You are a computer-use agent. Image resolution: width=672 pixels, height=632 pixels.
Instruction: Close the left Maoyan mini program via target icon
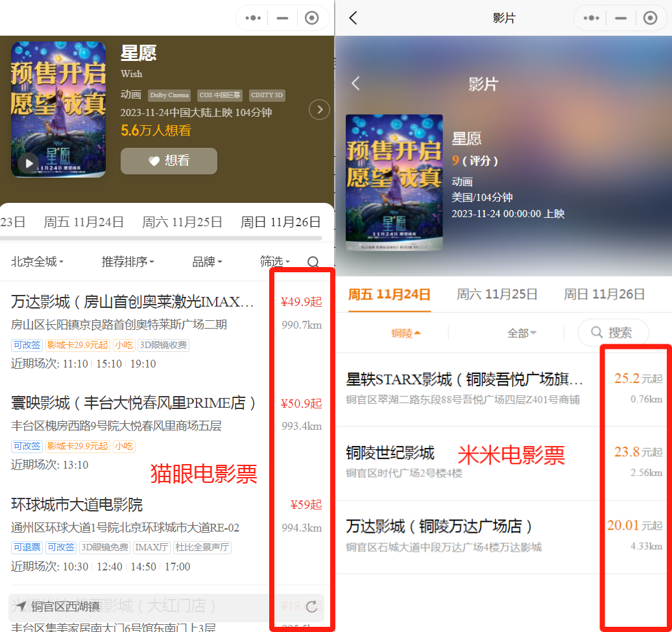pyautogui.click(x=311, y=18)
